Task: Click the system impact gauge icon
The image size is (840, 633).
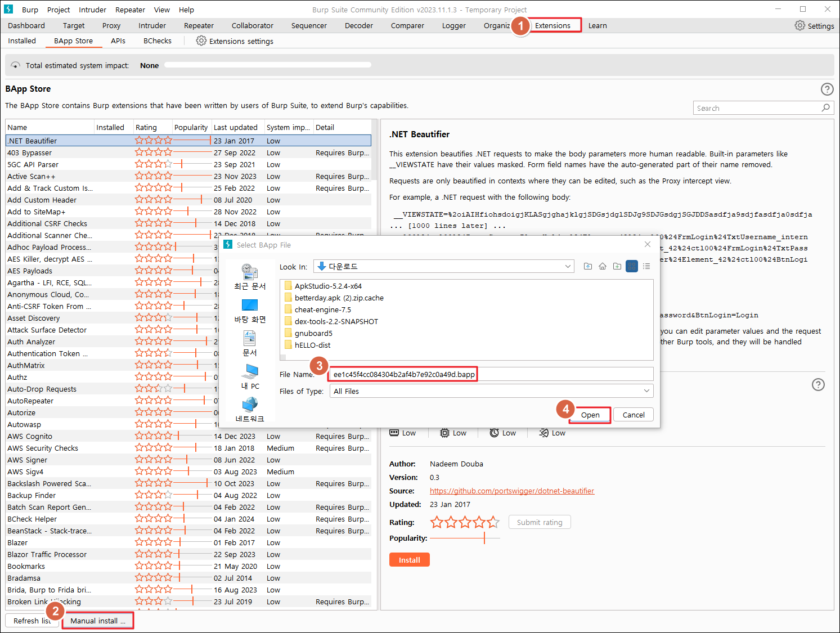Action: coord(15,65)
